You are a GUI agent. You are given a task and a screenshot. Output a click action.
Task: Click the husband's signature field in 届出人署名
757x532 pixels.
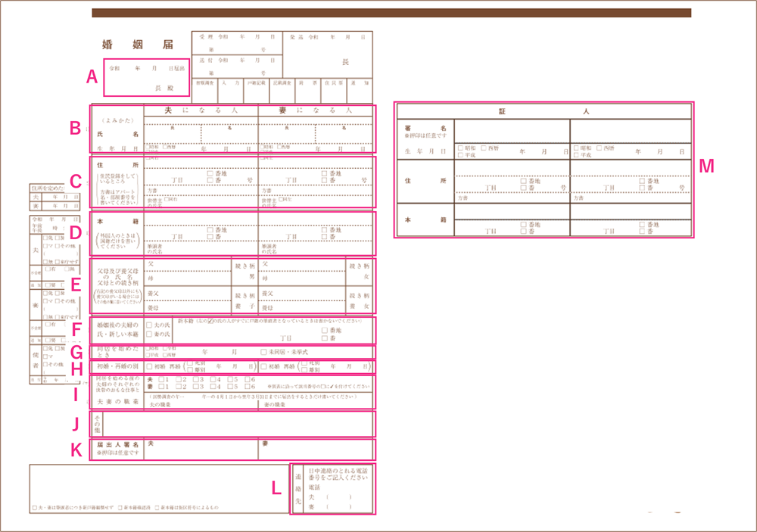tap(201, 450)
